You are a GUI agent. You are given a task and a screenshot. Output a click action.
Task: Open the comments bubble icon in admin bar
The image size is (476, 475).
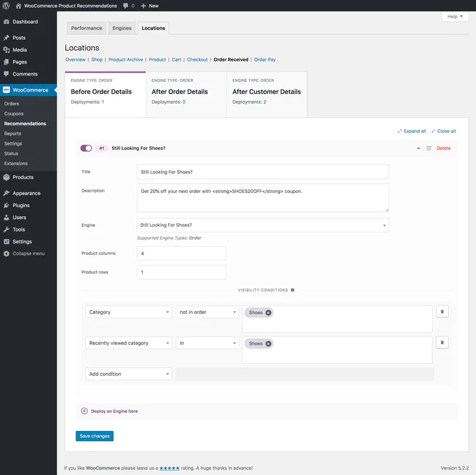point(126,6)
